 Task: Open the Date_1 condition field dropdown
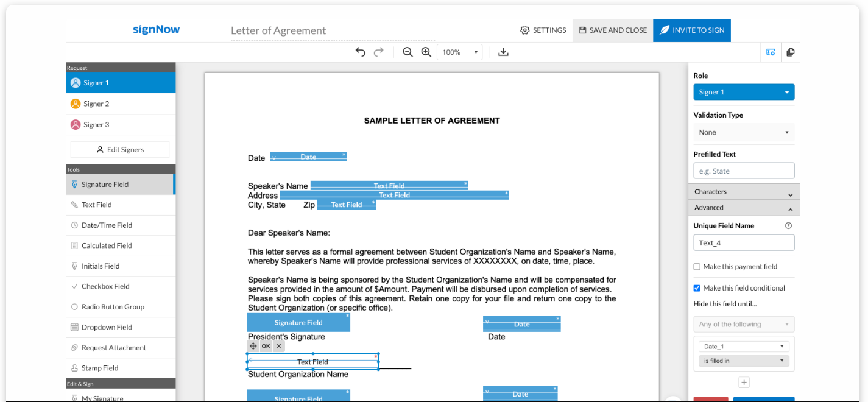(x=744, y=347)
